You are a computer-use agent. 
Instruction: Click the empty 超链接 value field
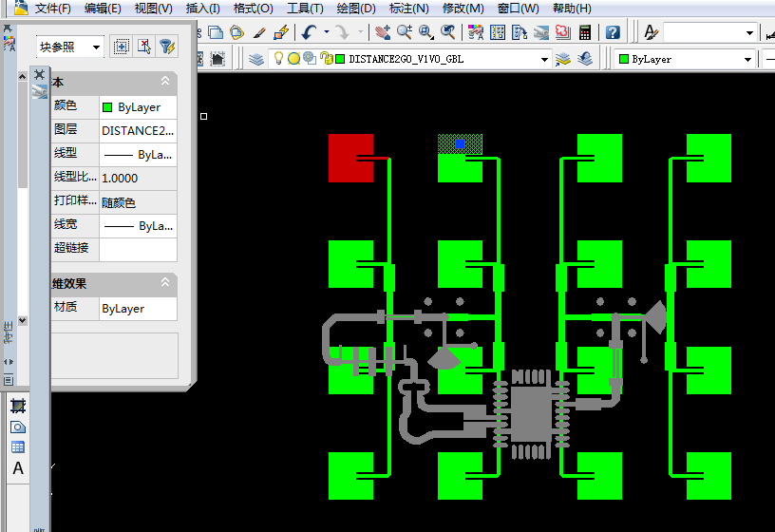(138, 250)
